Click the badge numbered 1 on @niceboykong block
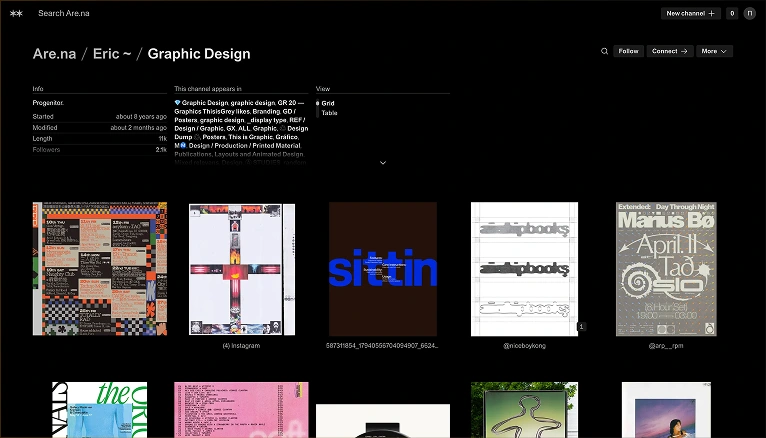The height and width of the screenshot is (438, 766). point(581,326)
